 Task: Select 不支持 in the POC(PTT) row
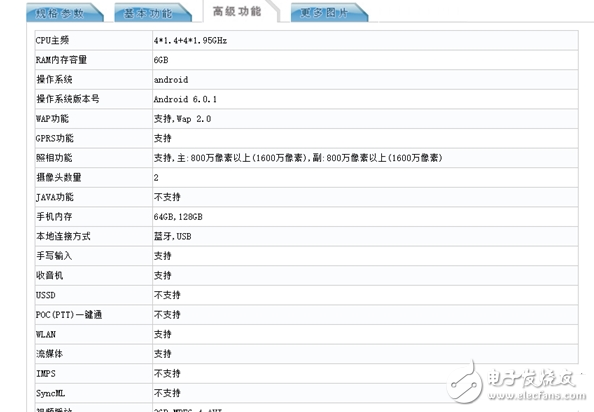[167, 315]
